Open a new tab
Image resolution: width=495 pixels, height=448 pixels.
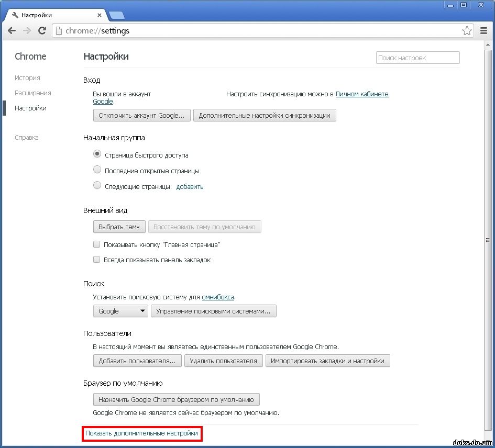point(116,15)
